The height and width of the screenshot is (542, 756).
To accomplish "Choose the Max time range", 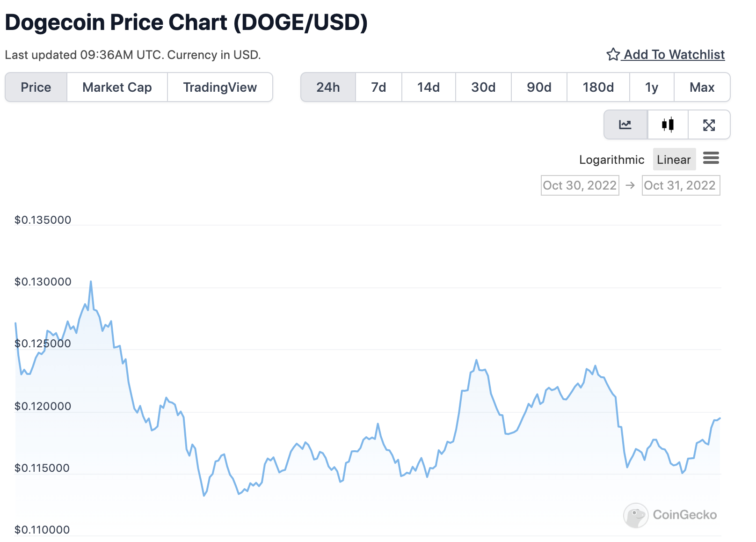I will click(x=702, y=87).
